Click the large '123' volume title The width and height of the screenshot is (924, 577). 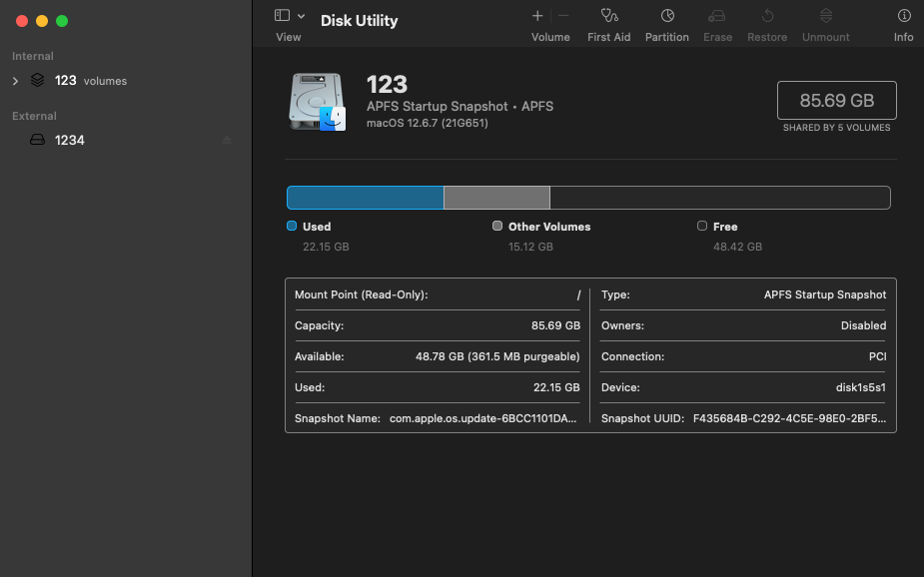click(x=387, y=85)
